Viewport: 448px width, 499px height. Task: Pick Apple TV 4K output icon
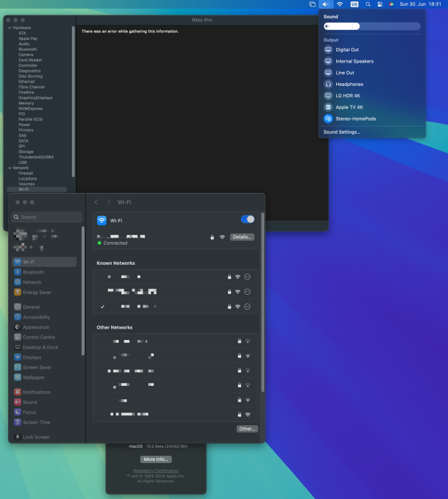[328, 107]
